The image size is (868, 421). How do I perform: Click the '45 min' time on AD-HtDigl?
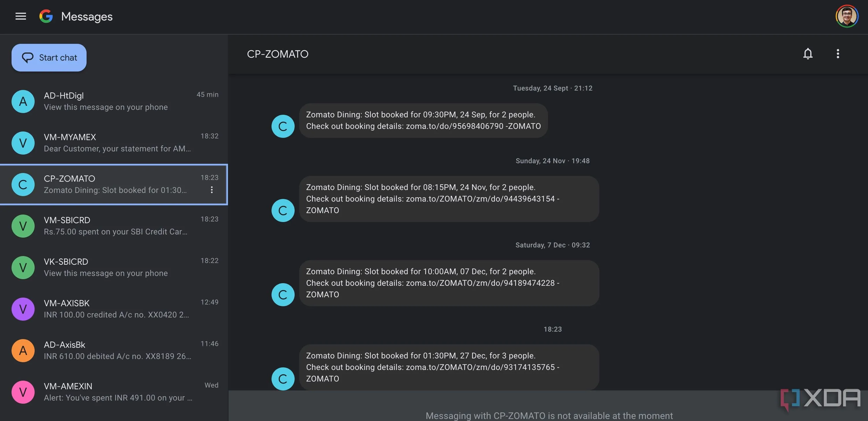tap(207, 95)
